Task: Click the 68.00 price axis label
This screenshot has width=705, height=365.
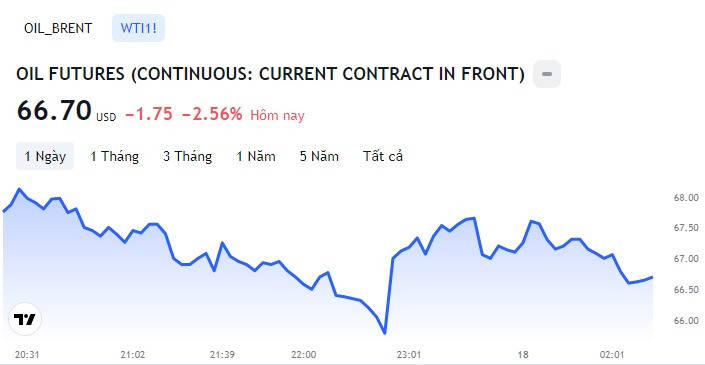Action: (686, 198)
